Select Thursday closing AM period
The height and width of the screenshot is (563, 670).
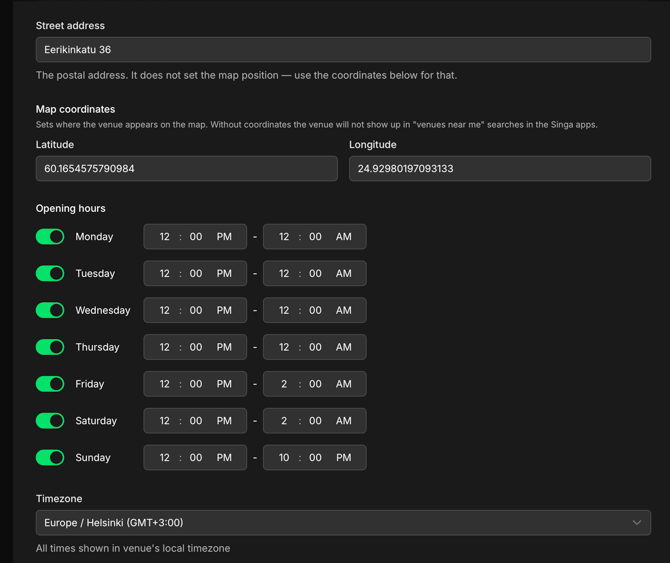coord(344,347)
